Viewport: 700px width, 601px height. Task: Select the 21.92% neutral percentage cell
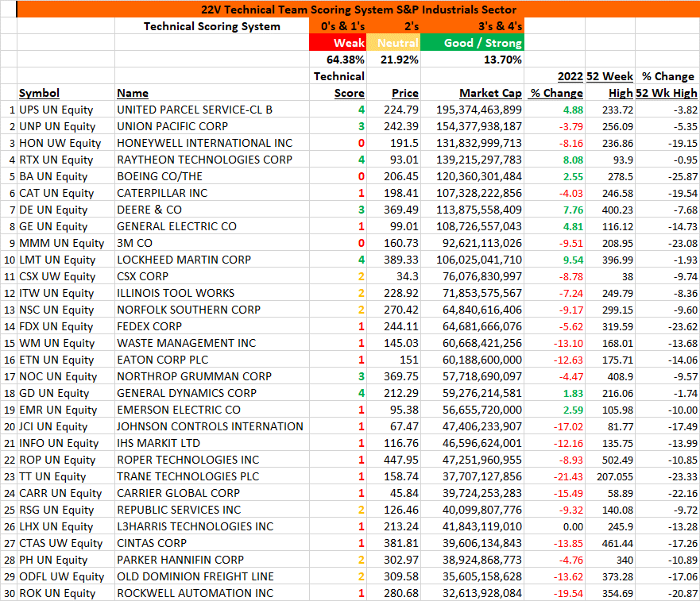[x=393, y=60]
